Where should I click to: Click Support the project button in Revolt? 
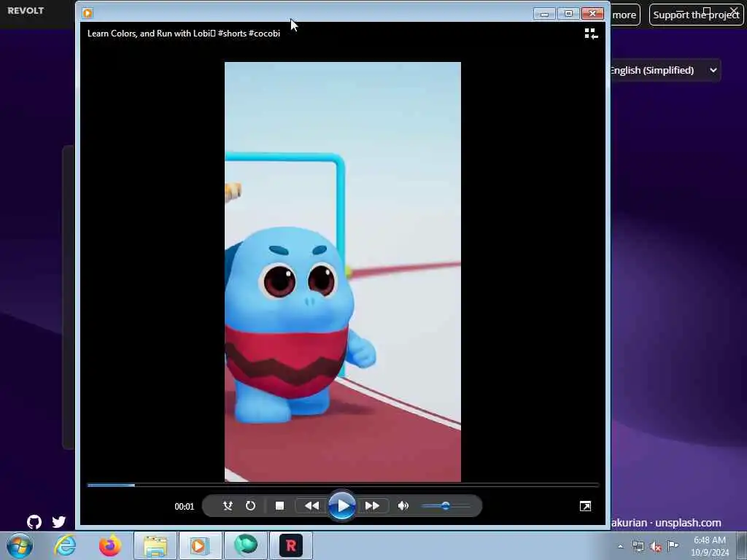click(696, 15)
